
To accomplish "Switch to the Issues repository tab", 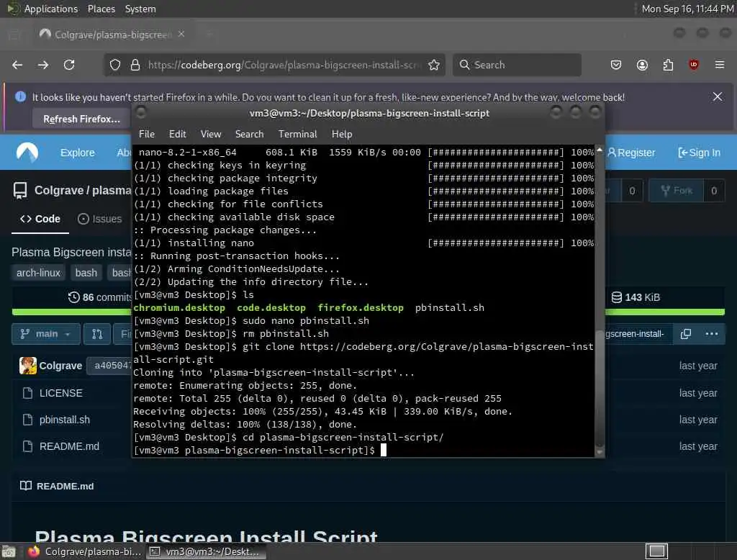I will (99, 219).
